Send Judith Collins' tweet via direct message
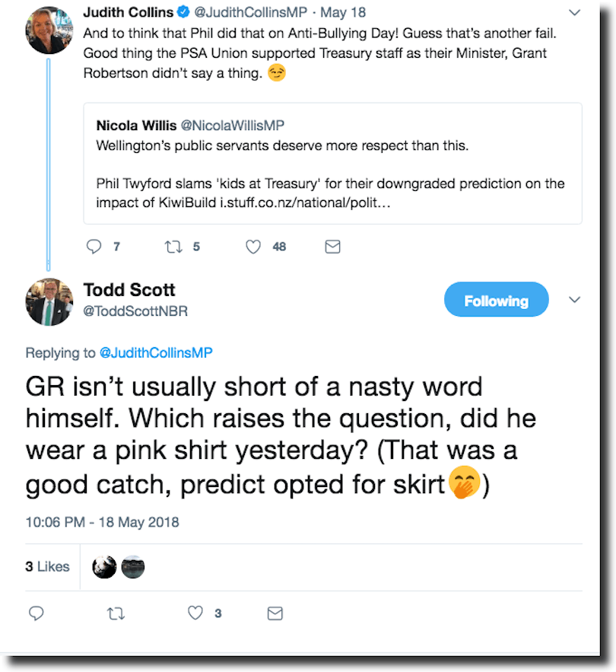Viewport: 616px width, 672px height. (332, 247)
